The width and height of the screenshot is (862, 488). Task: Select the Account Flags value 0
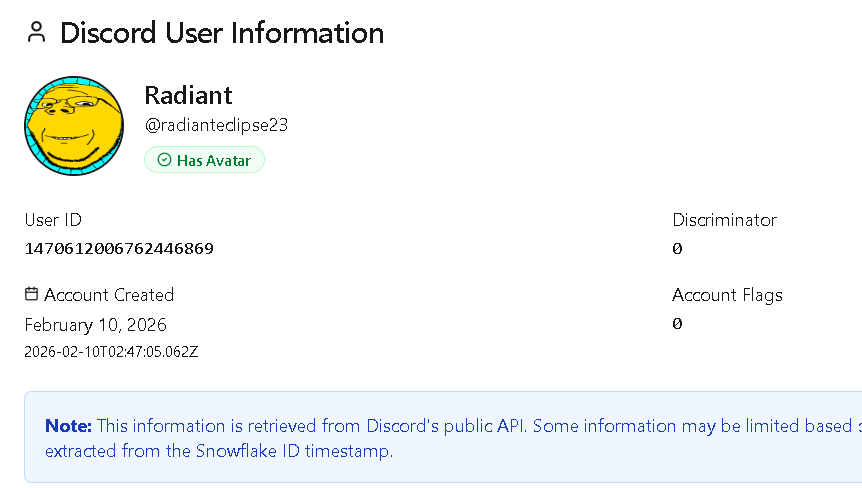point(677,324)
